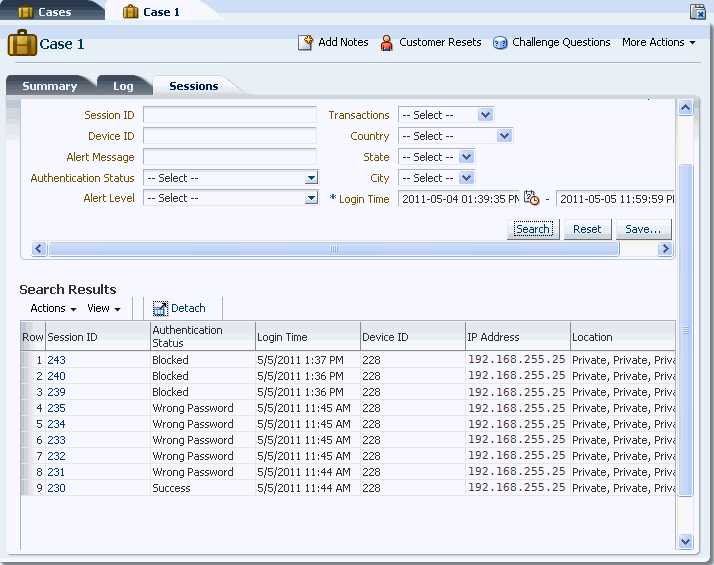The height and width of the screenshot is (565, 714).
Task: Click the horizontal scroll right arrow
Action: pos(665,249)
